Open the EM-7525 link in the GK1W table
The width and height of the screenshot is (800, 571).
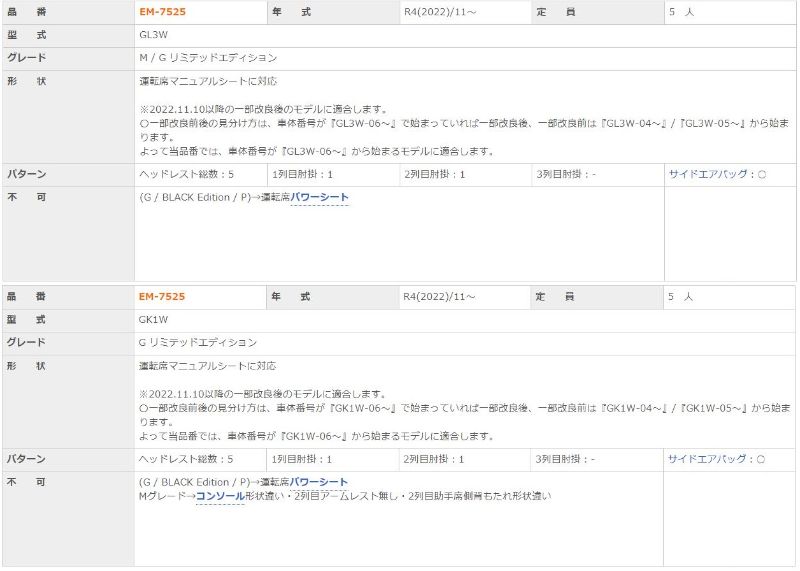(x=162, y=297)
